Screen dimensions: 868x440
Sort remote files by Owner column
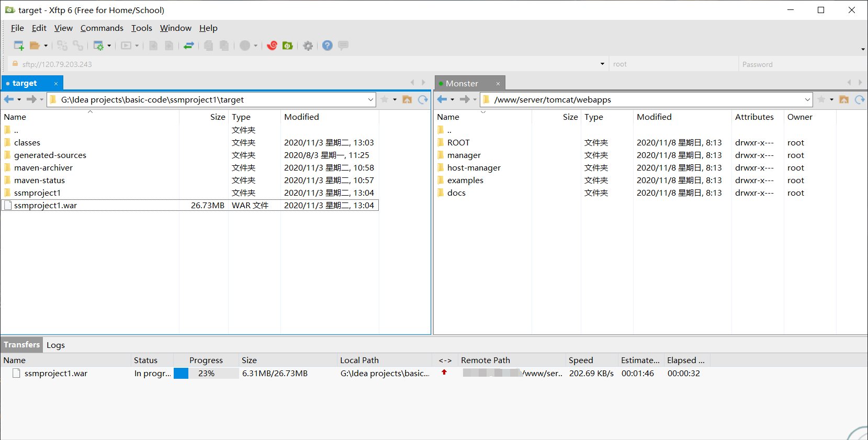[810, 117]
